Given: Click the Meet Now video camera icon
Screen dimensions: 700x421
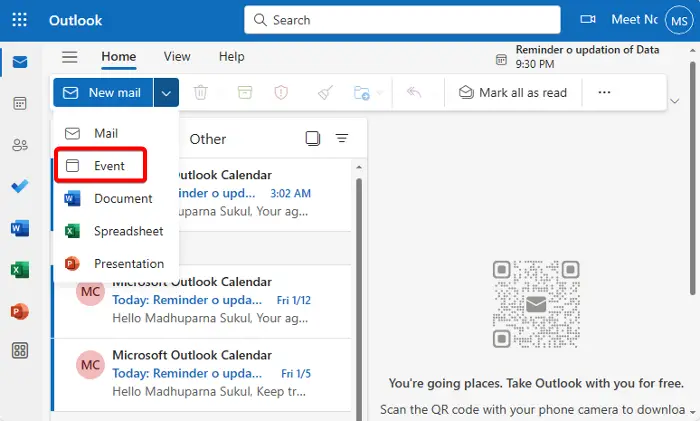Looking at the screenshot, I should (588, 20).
